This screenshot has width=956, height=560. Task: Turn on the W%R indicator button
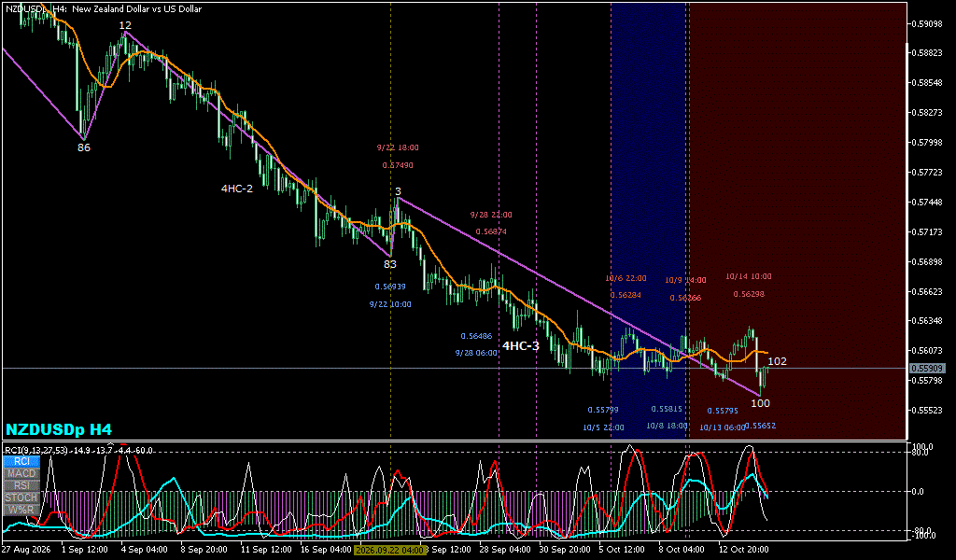pos(21,510)
